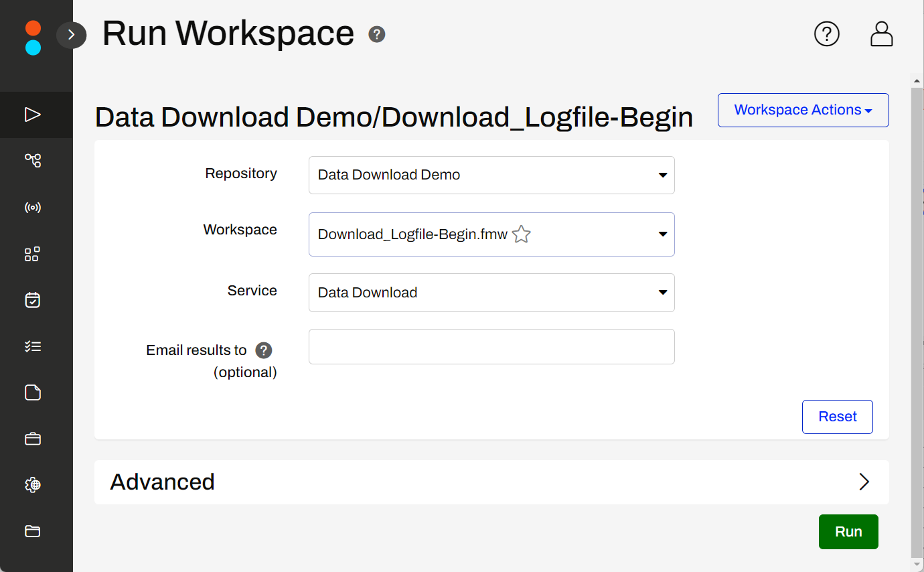Image resolution: width=924 pixels, height=572 pixels.
Task: Click the play icon in the sidebar
Action: click(33, 115)
